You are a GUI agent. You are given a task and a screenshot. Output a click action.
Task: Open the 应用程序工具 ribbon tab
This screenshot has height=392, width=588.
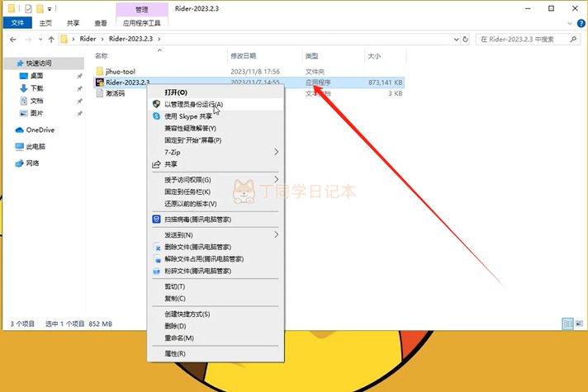[x=142, y=23]
